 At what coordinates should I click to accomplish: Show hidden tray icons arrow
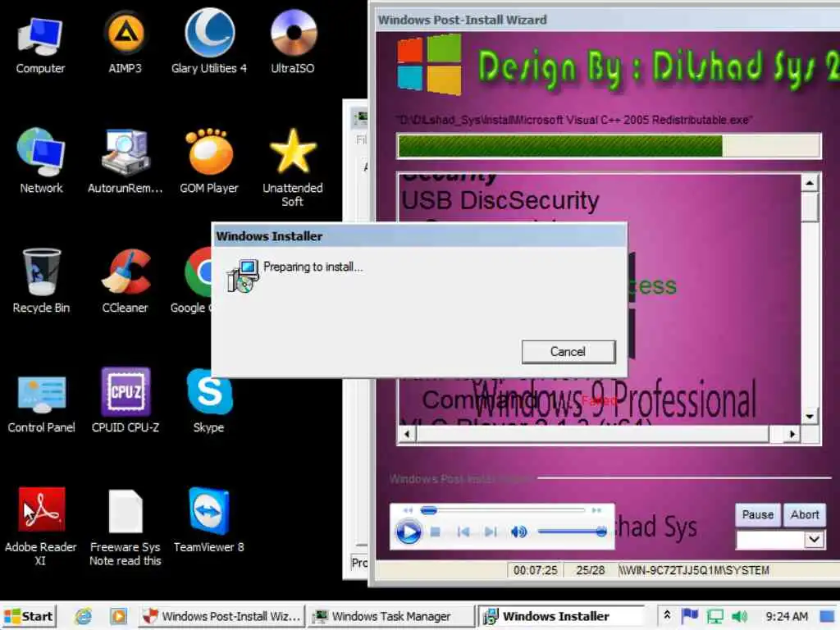[x=667, y=615]
